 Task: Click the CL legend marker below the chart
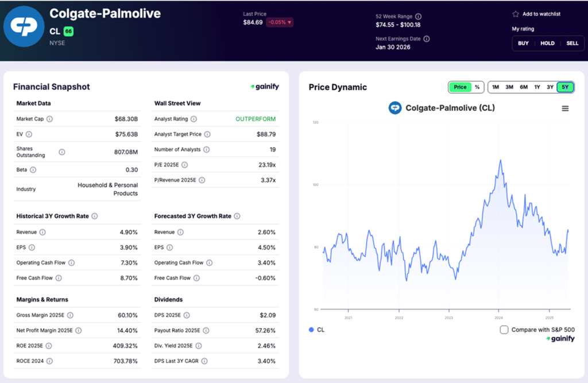coord(310,330)
